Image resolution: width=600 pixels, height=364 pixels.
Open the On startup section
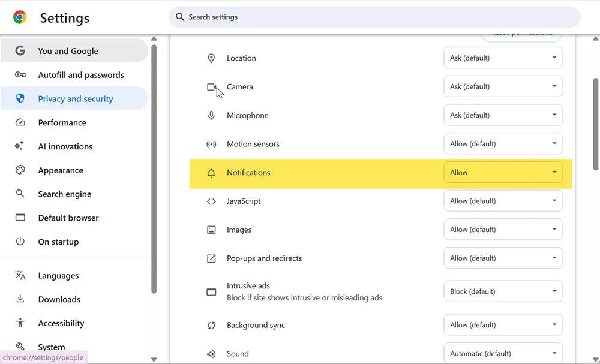tap(58, 241)
